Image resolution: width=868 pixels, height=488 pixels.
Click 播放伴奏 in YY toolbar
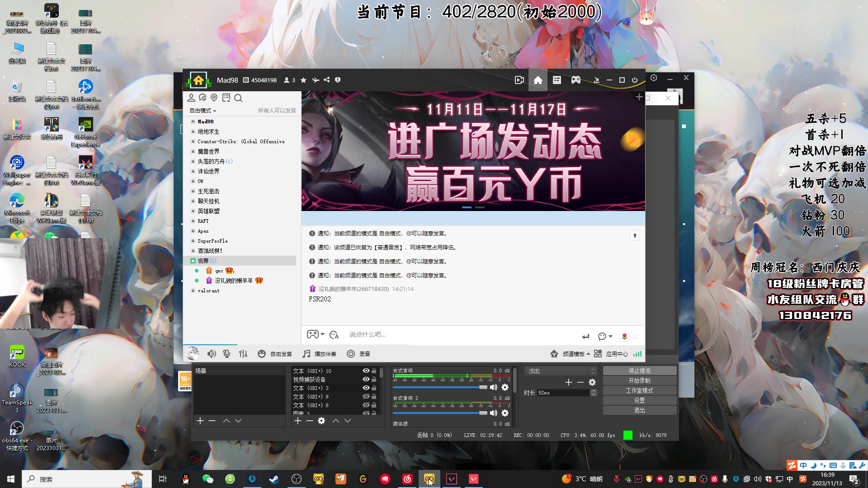pos(320,354)
